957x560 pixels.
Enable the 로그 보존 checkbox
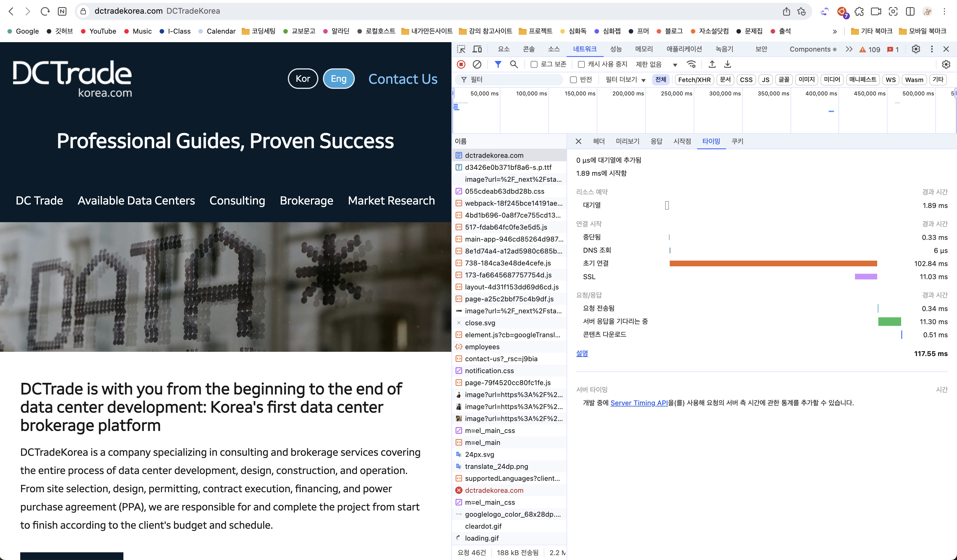[534, 65]
